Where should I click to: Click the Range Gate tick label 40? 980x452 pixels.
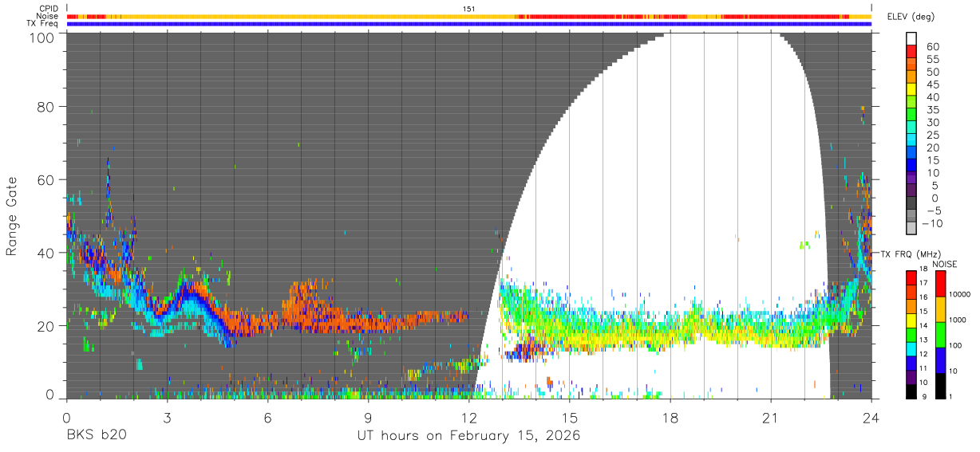tap(46, 253)
